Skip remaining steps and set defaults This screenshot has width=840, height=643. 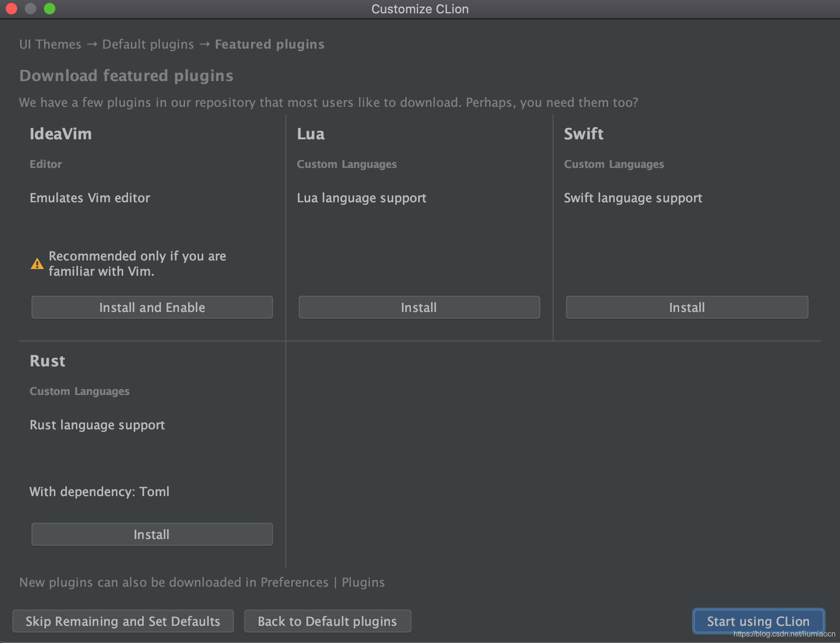123,621
